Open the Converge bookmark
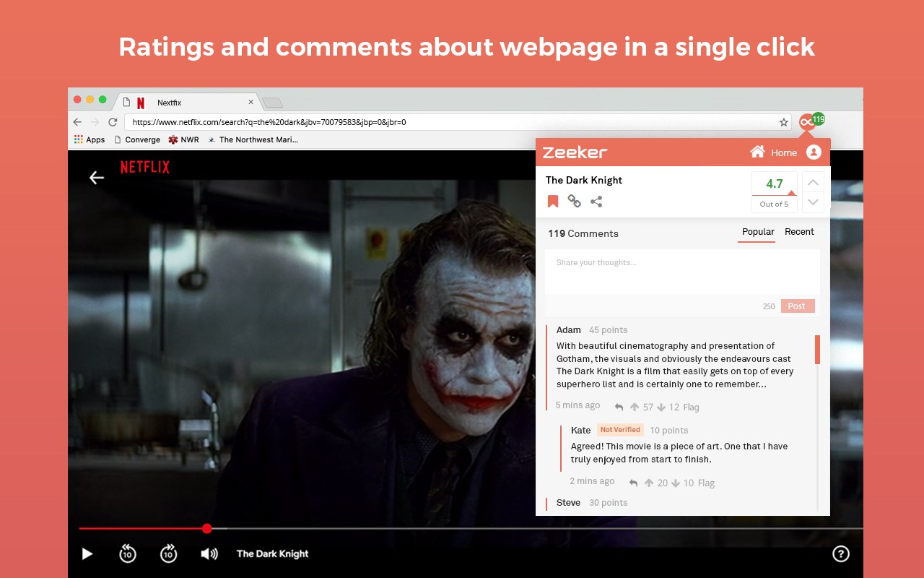 tap(137, 139)
